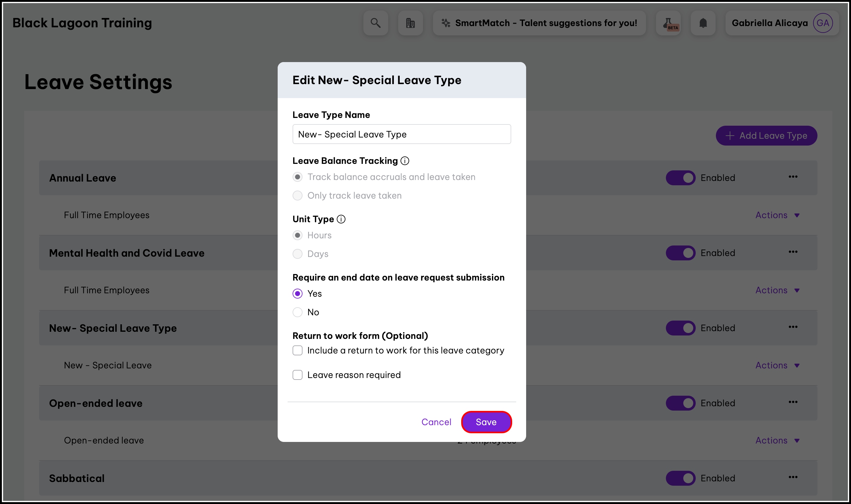Image resolution: width=851 pixels, height=504 pixels.
Task: Click Leave Balance Tracking info icon
Action: coord(404,161)
